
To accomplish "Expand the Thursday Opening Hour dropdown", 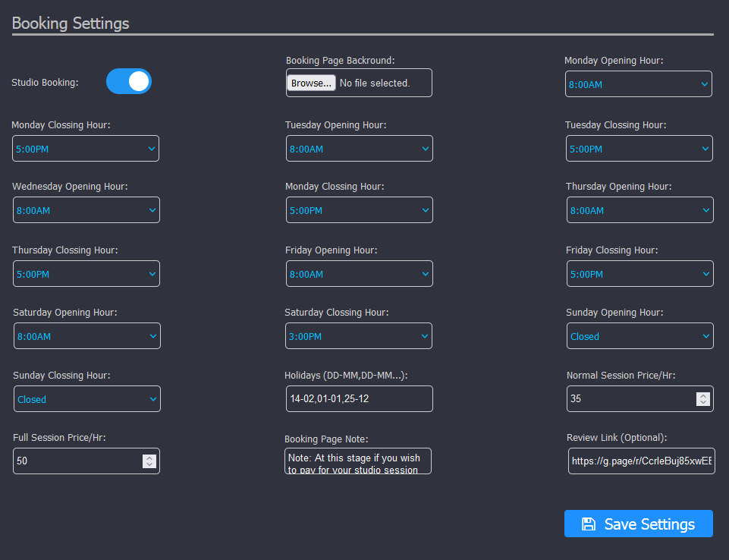I will pos(640,210).
